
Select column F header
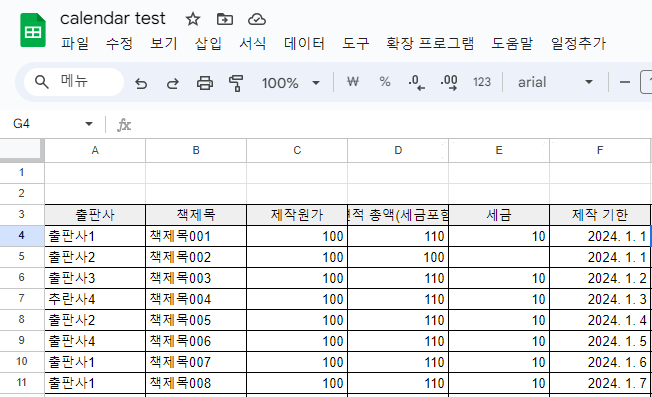(600, 150)
